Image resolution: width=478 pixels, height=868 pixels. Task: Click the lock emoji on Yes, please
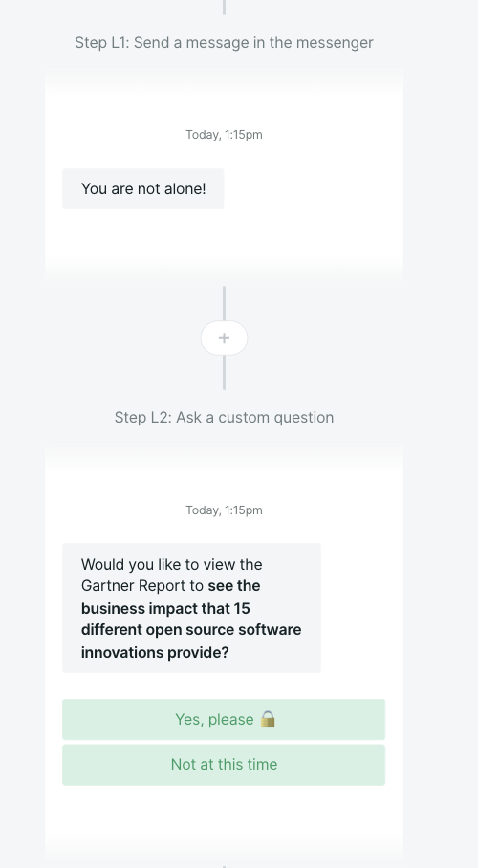coord(268,719)
